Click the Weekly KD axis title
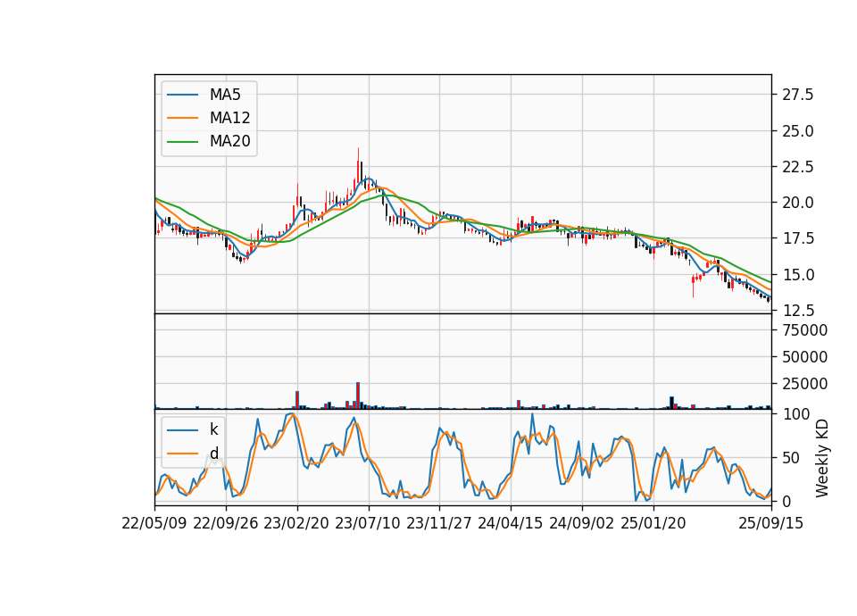Image resolution: width=857 pixels, height=616 pixels. click(x=822, y=458)
